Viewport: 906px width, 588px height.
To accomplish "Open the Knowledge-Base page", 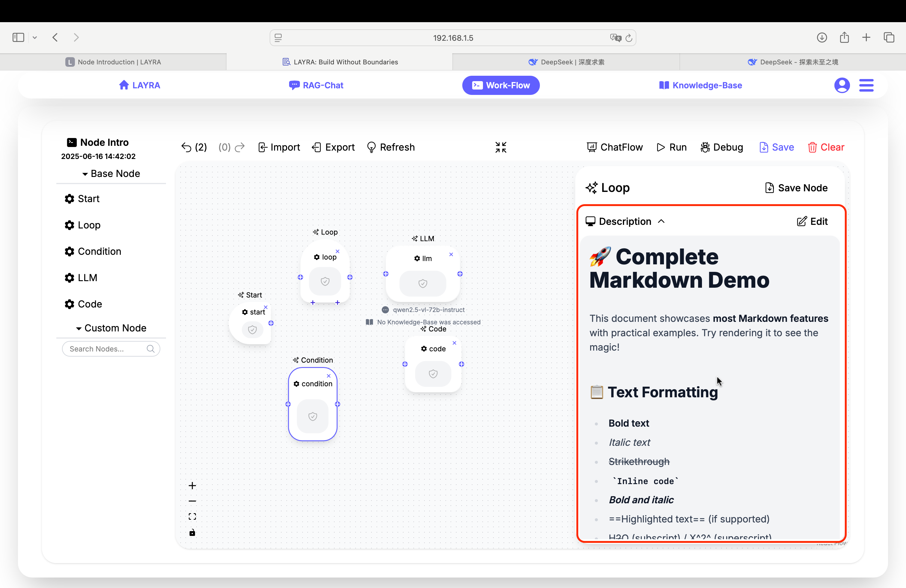I will click(x=700, y=85).
